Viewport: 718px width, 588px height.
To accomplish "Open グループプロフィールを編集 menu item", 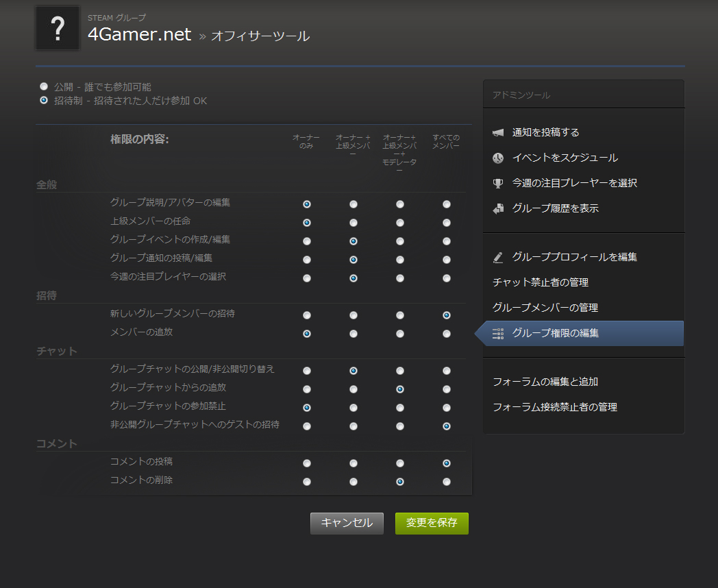I will tap(574, 257).
